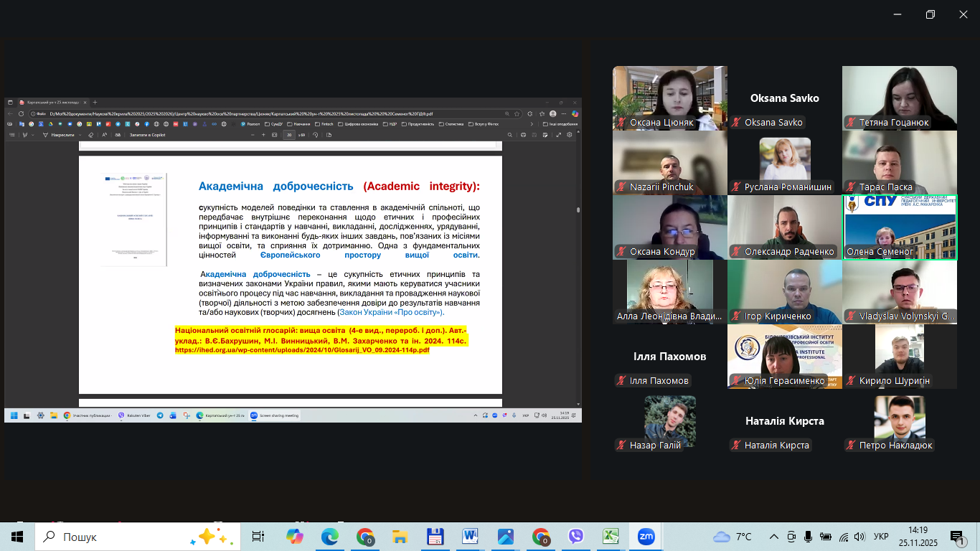This screenshot has width=980, height=551.
Task: Open the weather widget showing 7°C
Action: (733, 537)
